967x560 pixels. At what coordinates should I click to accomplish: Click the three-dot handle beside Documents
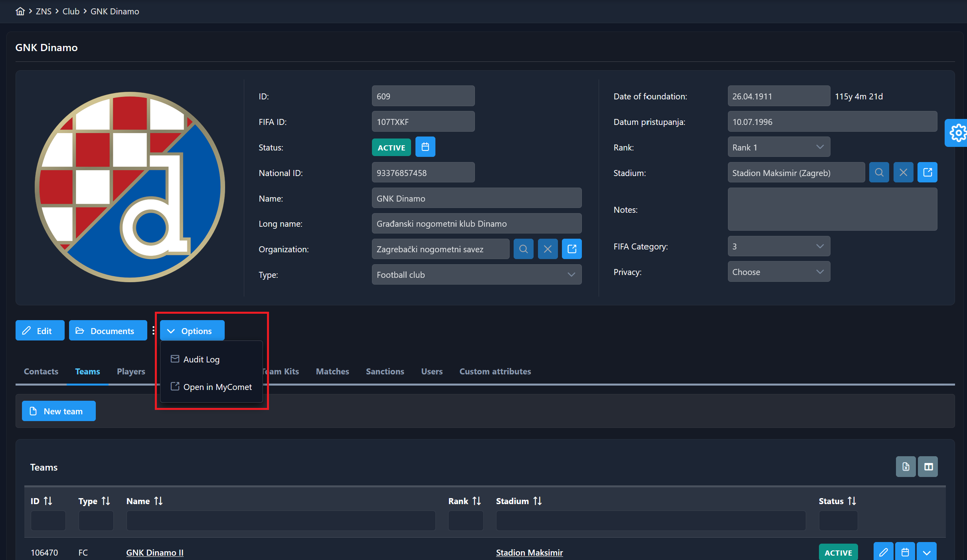click(153, 330)
